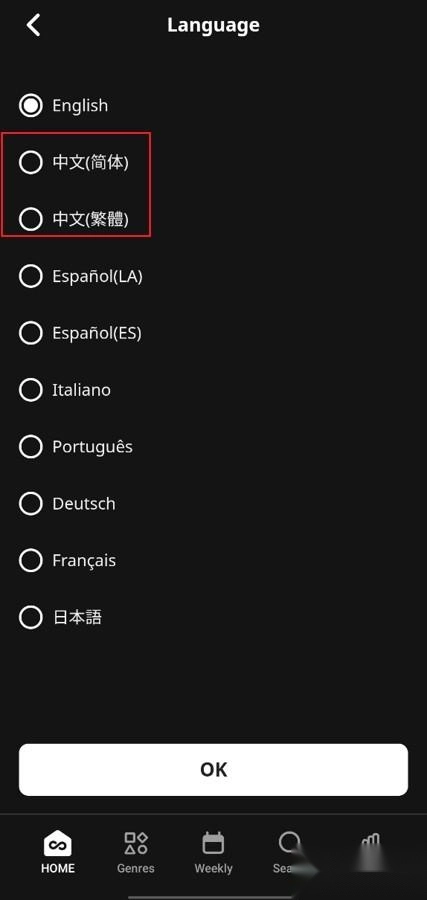Open the Genres shapes icon

(x=136, y=843)
